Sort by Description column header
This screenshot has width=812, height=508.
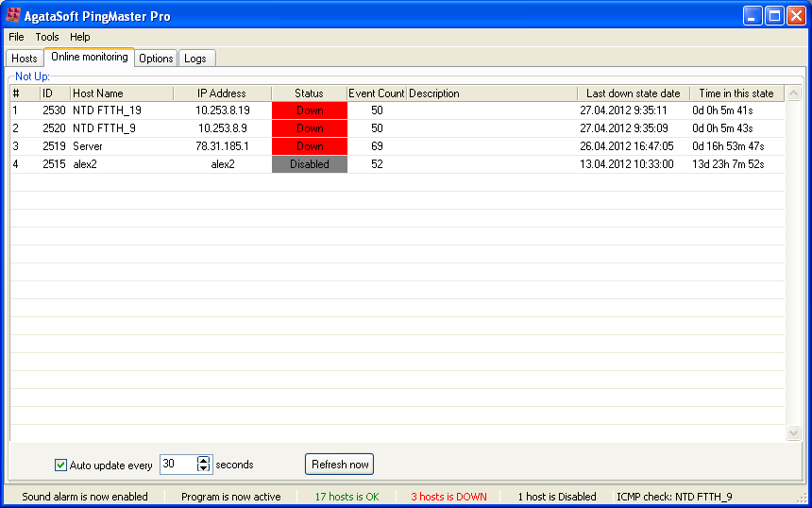click(x=491, y=93)
